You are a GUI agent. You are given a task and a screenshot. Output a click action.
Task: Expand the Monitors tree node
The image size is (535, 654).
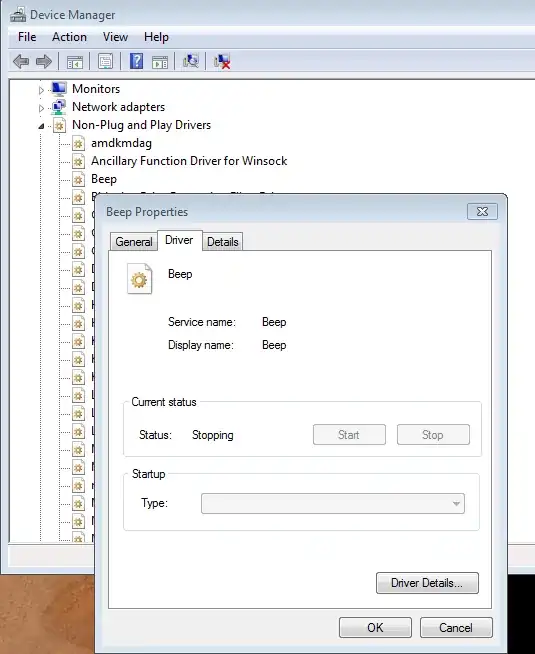tap(41, 90)
